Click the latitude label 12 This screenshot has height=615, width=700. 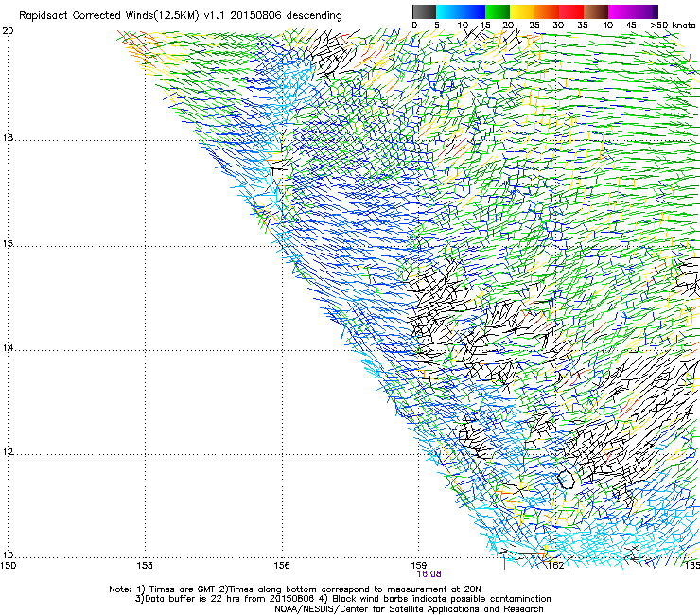point(8,452)
